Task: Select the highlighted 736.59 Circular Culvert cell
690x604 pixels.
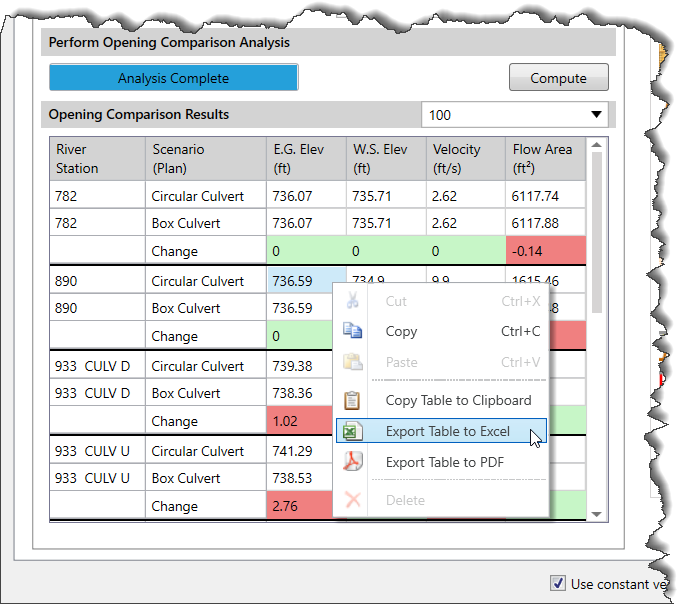Action: click(306, 281)
